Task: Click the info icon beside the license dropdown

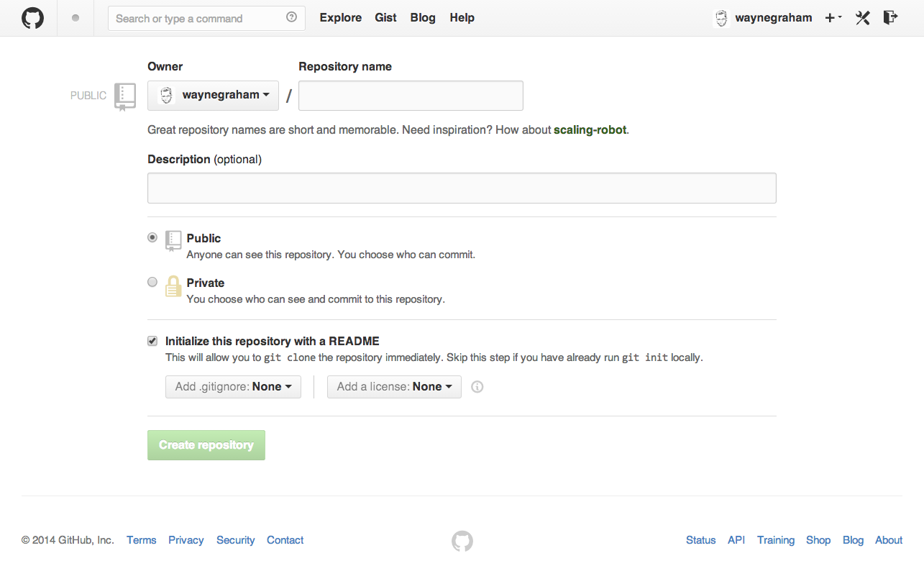Action: point(477,387)
